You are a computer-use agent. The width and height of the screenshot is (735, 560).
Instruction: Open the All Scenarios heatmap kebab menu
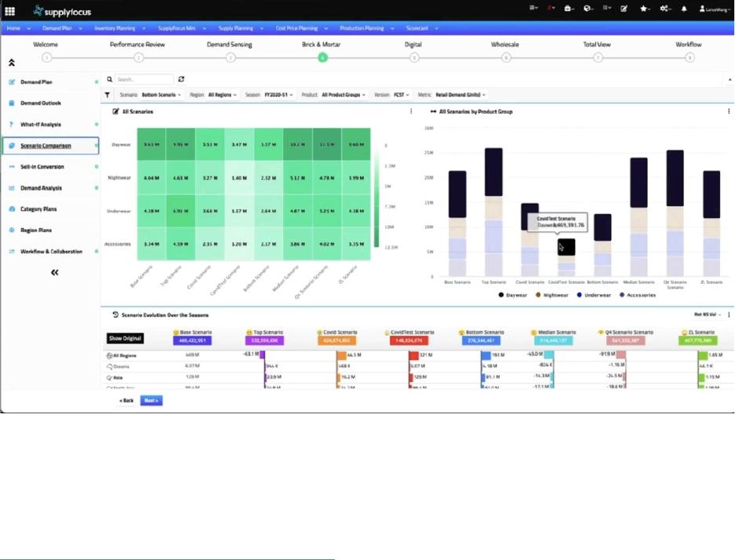411,111
